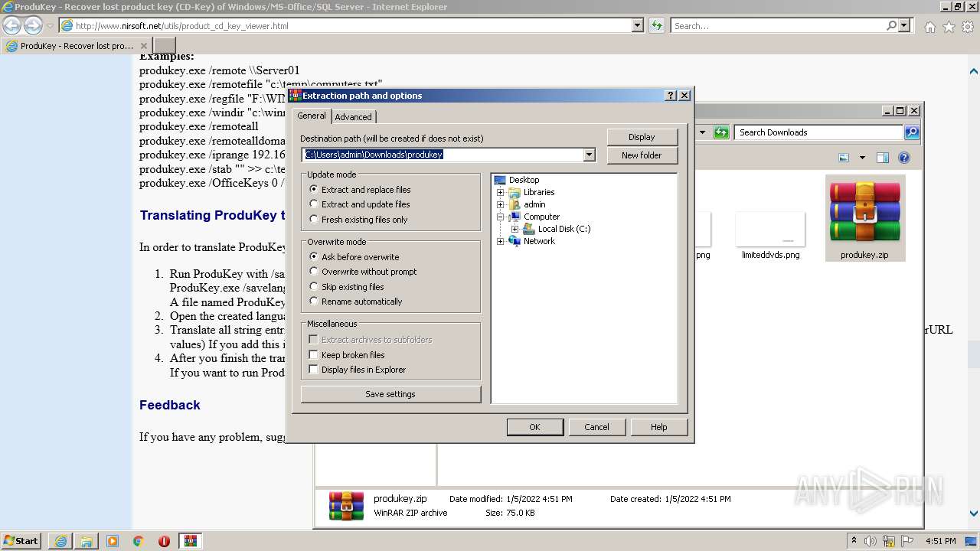980x551 pixels.
Task: Open Chrome from the taskbar
Action: click(x=138, y=541)
